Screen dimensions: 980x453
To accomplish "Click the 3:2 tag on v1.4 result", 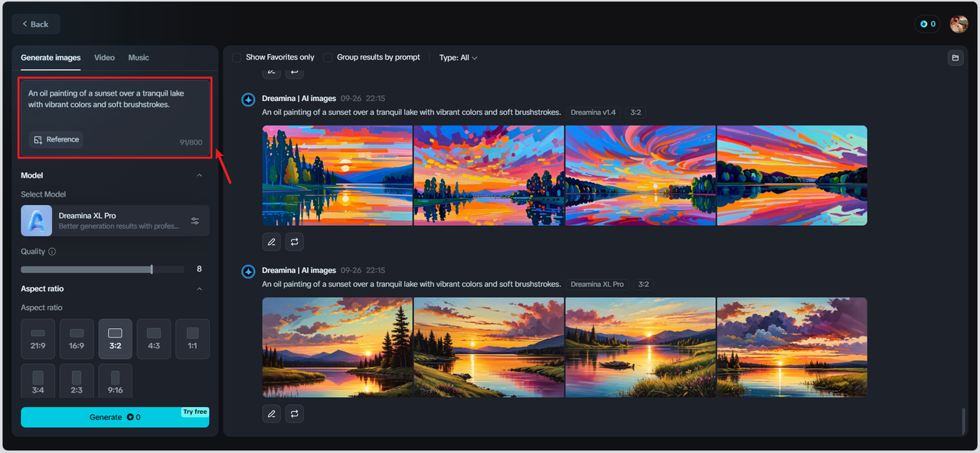I will (635, 112).
